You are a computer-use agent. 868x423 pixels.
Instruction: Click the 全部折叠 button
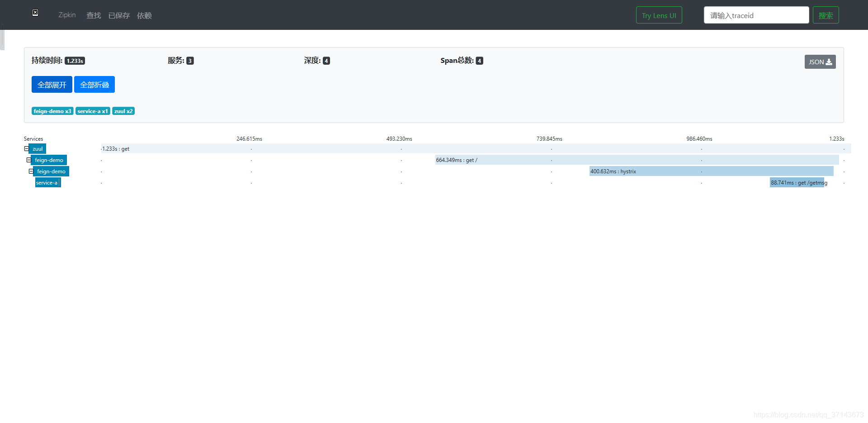point(94,84)
